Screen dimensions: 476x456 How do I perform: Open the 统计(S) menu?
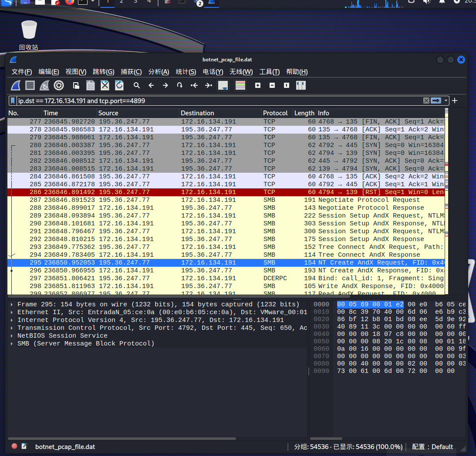coord(186,72)
